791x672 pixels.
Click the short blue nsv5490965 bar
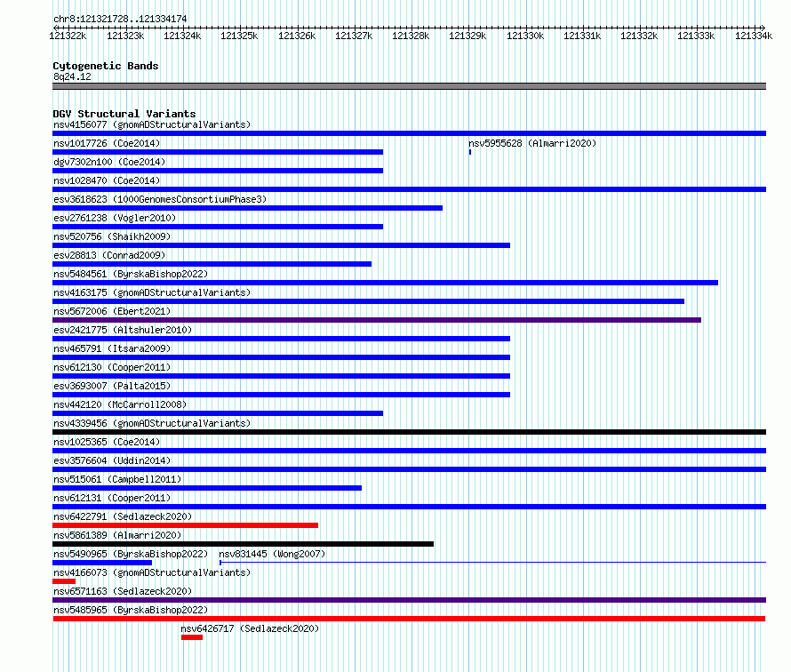tap(102, 563)
